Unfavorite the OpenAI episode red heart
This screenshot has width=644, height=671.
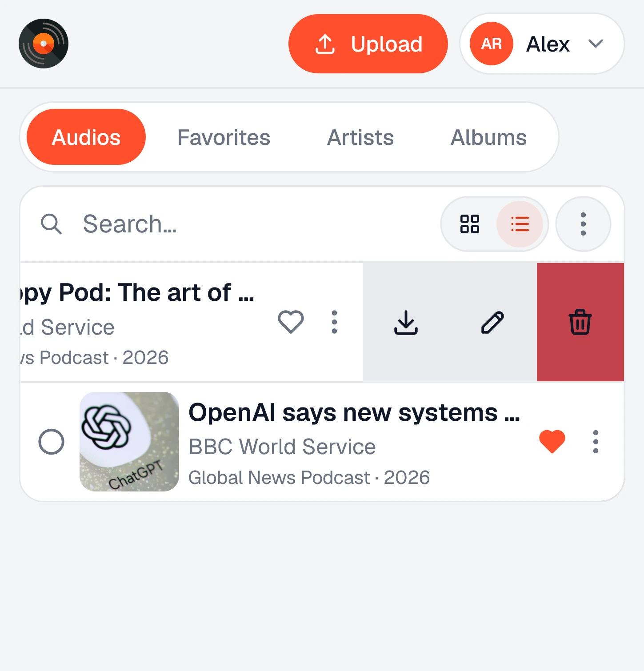552,442
